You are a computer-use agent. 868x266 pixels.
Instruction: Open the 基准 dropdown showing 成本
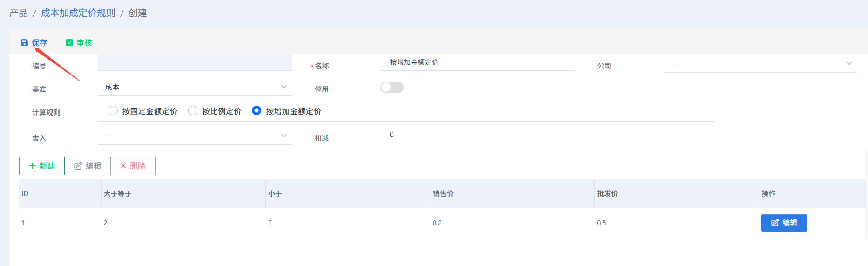[195, 87]
